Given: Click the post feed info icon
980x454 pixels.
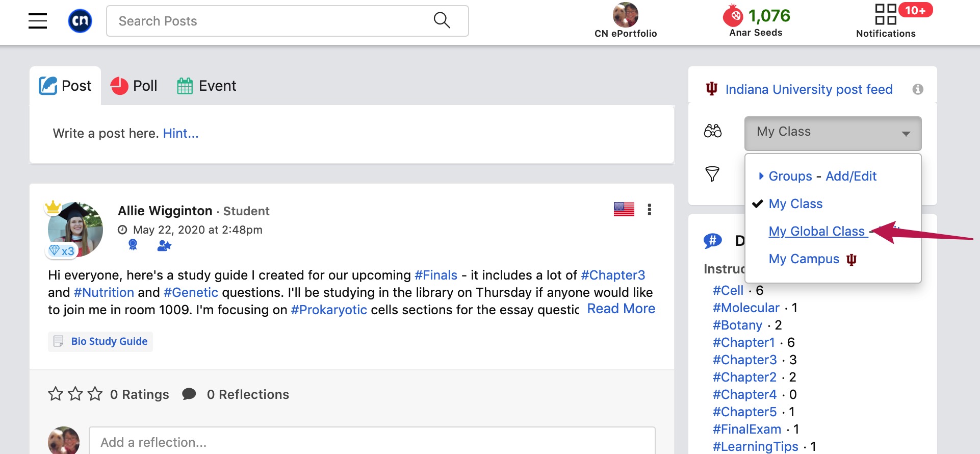Looking at the screenshot, I should (918, 89).
